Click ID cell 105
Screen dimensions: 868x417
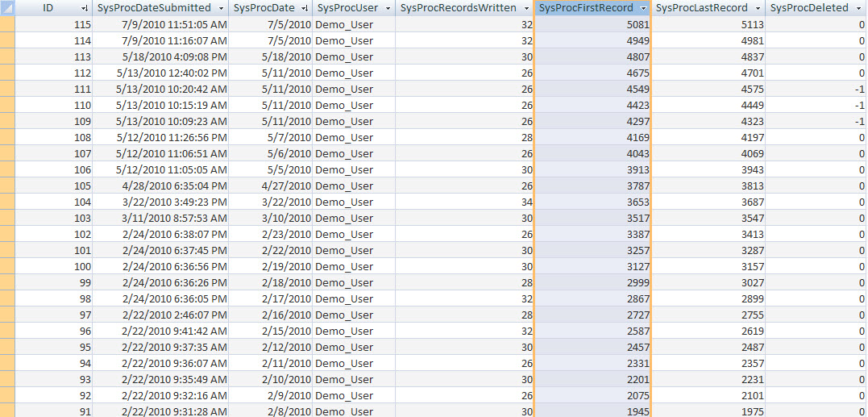53,186
